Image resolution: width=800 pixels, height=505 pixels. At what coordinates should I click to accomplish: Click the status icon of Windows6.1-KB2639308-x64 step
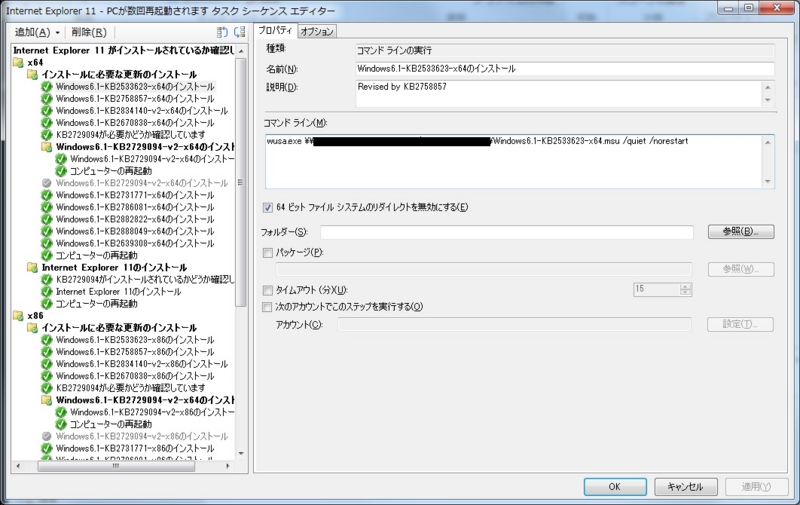47,243
